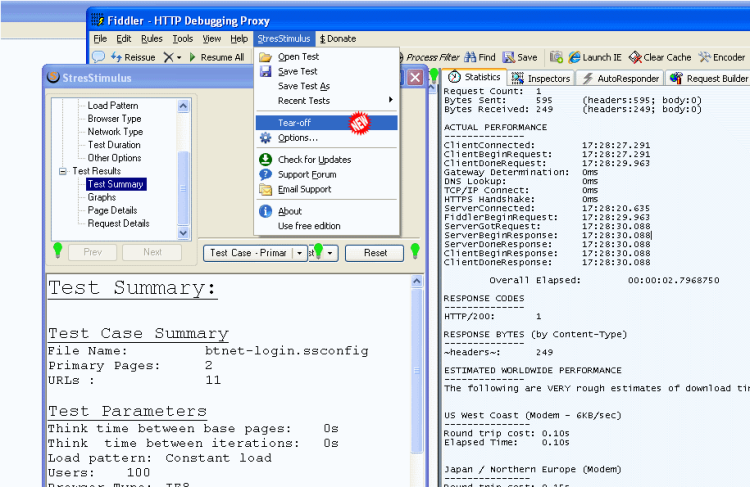Image resolution: width=750 pixels, height=487 pixels.
Task: Select Network Type in the tree
Action: tap(115, 132)
